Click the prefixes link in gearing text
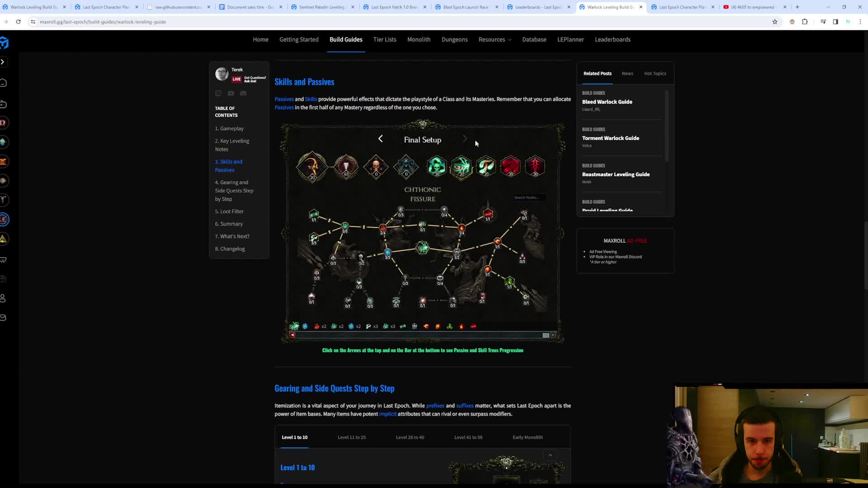Image resolution: width=868 pixels, height=488 pixels. coord(435,406)
